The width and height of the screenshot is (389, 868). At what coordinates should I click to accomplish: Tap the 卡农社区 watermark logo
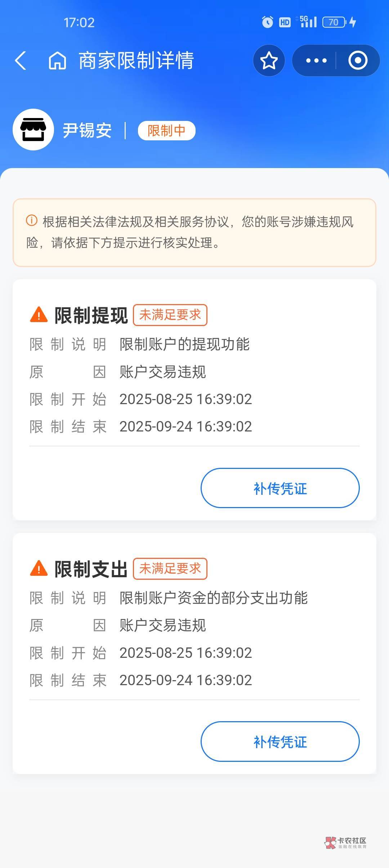pyautogui.click(x=345, y=842)
